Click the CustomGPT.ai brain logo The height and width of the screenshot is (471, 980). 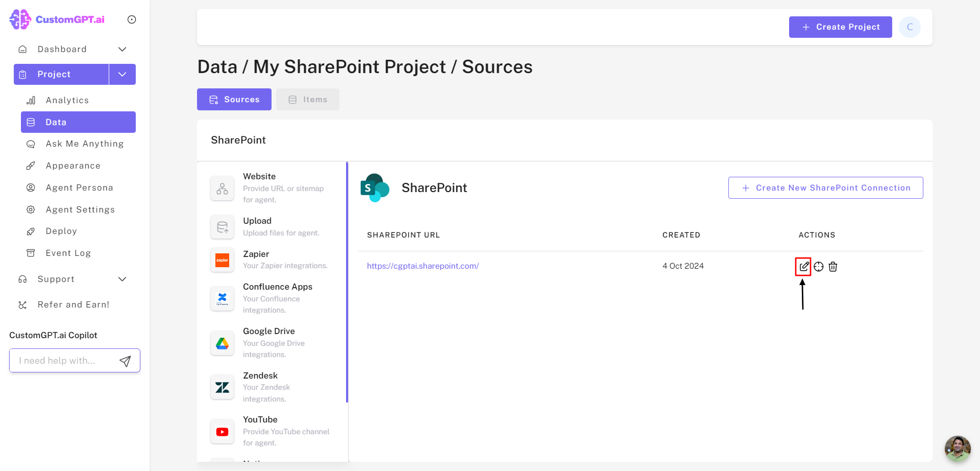click(x=20, y=19)
